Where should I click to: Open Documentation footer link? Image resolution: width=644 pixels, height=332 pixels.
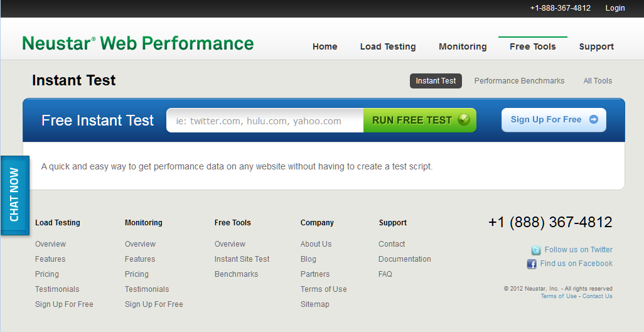click(405, 259)
